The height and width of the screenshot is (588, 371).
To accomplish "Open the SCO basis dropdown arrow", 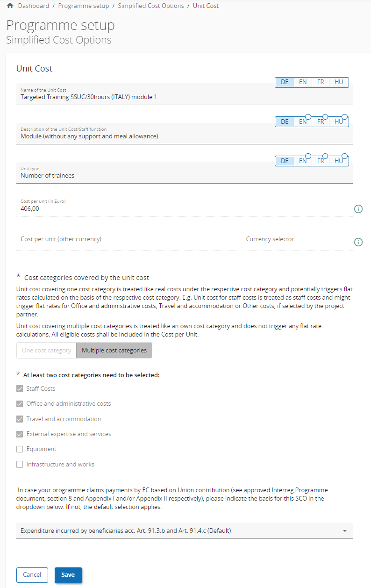I will [345, 531].
